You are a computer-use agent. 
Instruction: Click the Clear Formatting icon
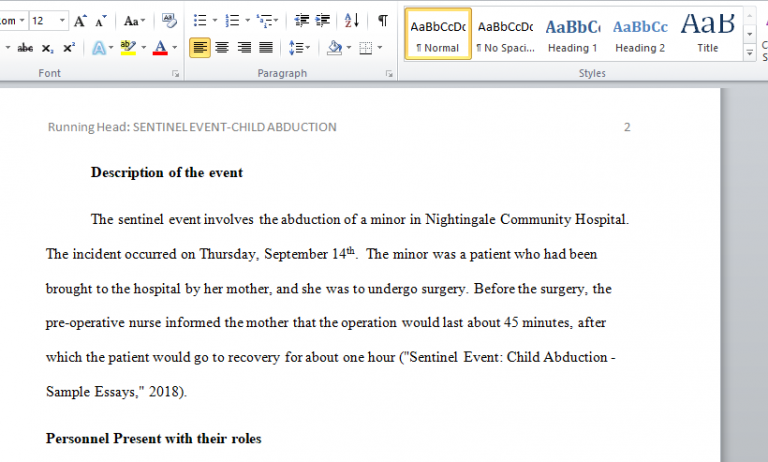[169, 20]
